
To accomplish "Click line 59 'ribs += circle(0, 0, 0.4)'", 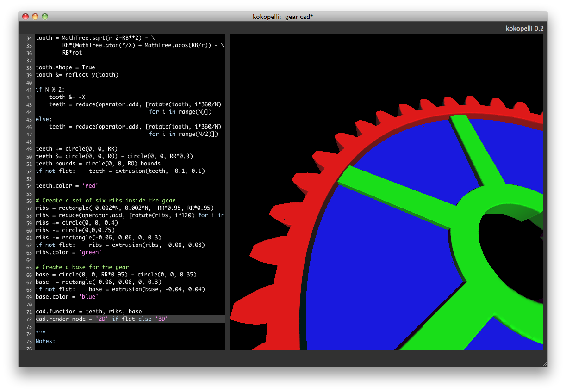I will (77, 223).
